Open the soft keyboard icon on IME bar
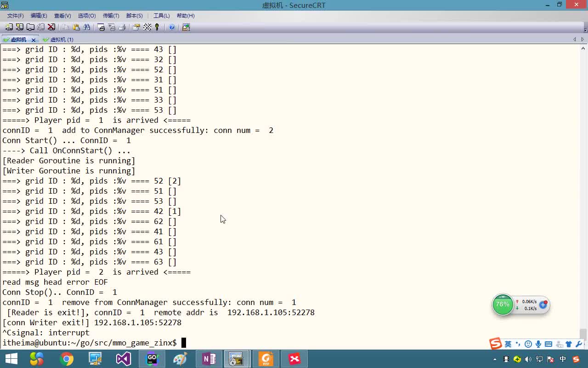 pos(548,344)
